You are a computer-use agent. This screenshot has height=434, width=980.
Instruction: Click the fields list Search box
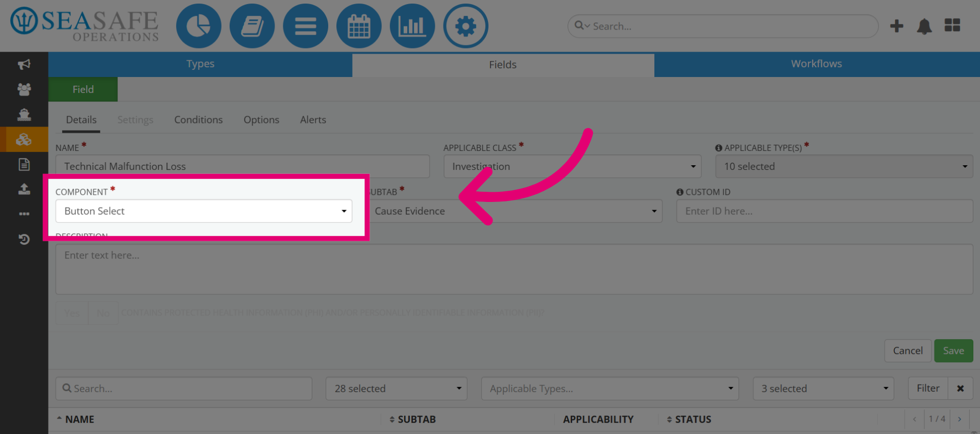click(x=184, y=389)
